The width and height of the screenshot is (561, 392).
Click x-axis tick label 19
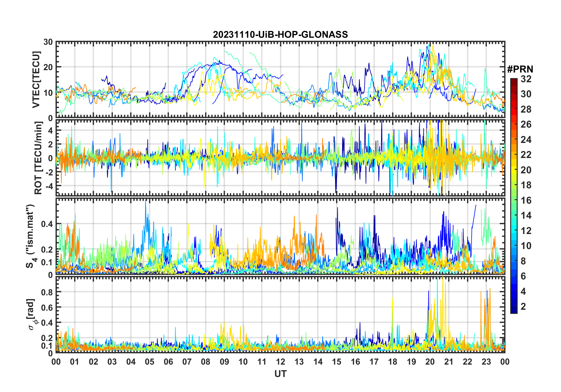411,362
